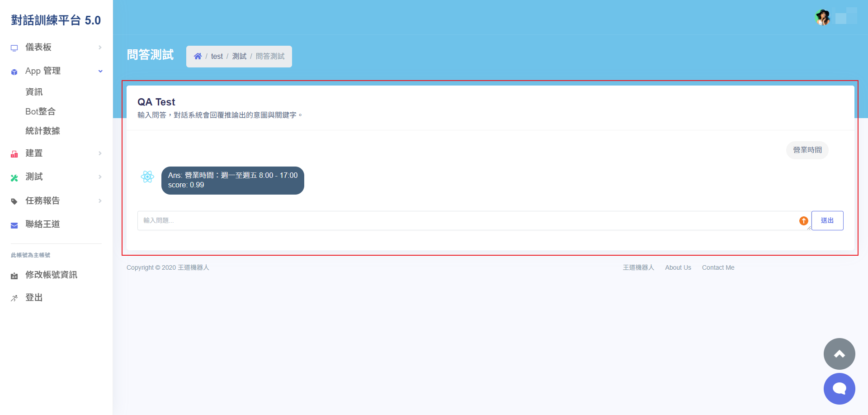Click the envelope icon beside 聯絡王道

(x=14, y=225)
